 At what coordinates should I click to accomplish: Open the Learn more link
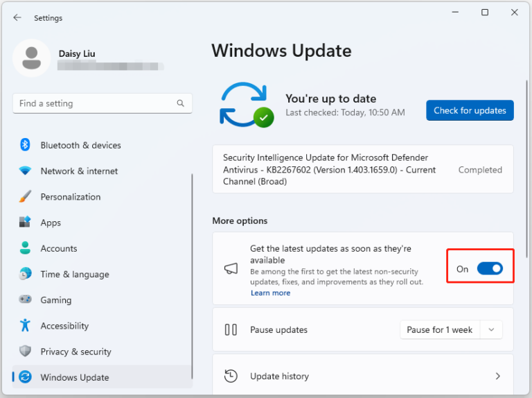click(270, 293)
